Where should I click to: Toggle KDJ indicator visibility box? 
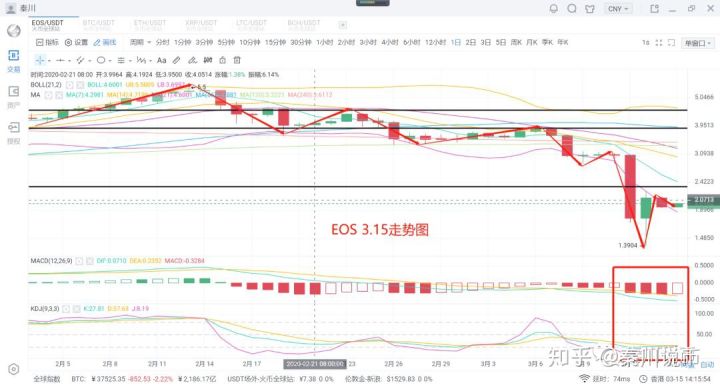click(66, 309)
